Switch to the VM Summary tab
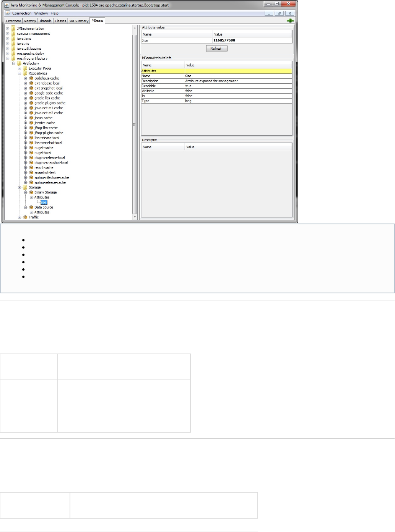The image size is (395, 532). click(79, 21)
